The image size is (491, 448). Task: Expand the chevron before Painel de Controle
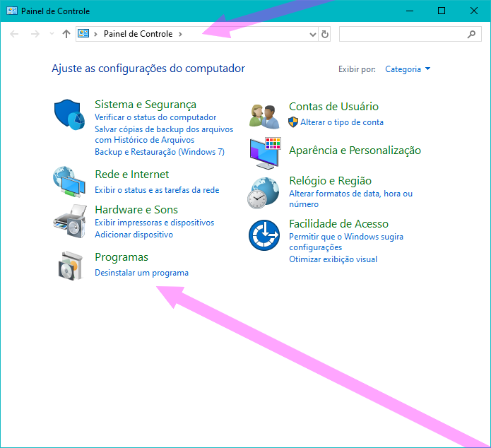coord(95,34)
